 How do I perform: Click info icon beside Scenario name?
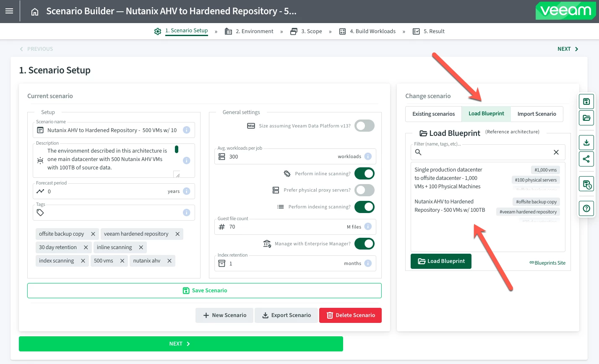click(x=187, y=130)
